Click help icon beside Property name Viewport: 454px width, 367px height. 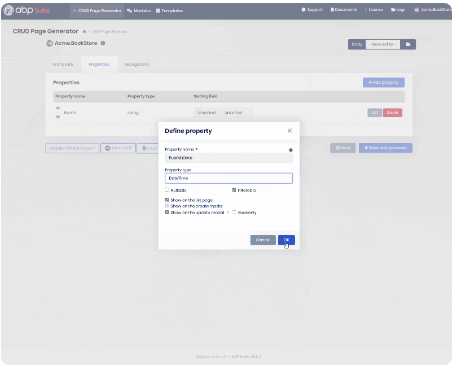tap(291, 150)
